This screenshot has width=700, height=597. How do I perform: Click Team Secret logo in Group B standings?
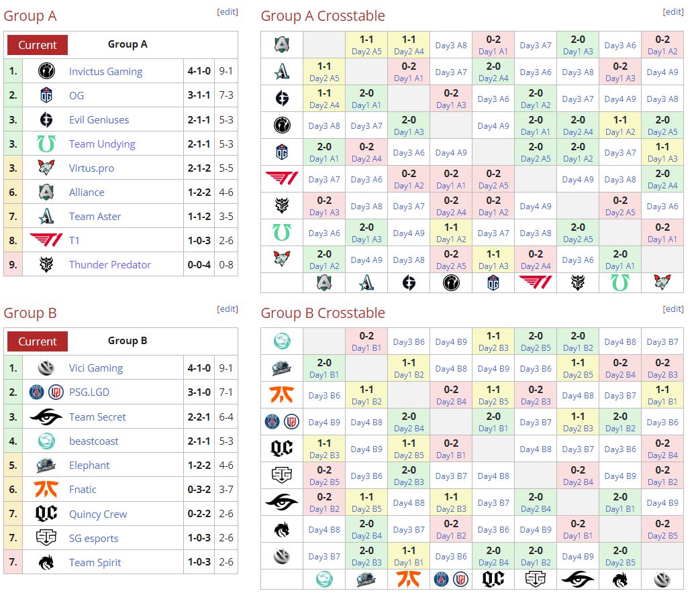pyautogui.click(x=46, y=417)
